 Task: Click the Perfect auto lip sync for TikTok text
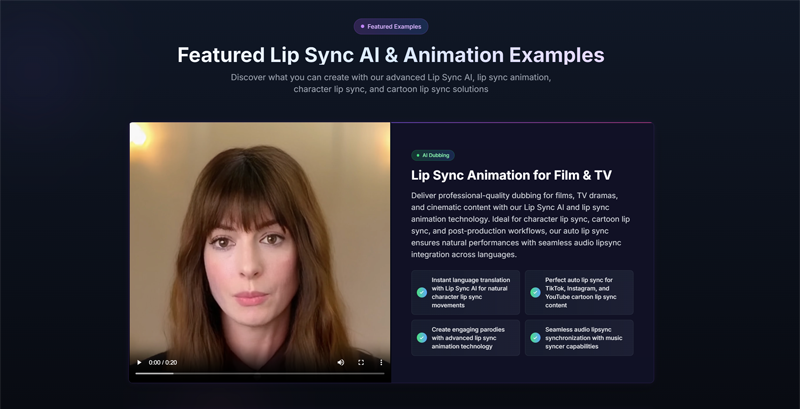pyautogui.click(x=581, y=293)
